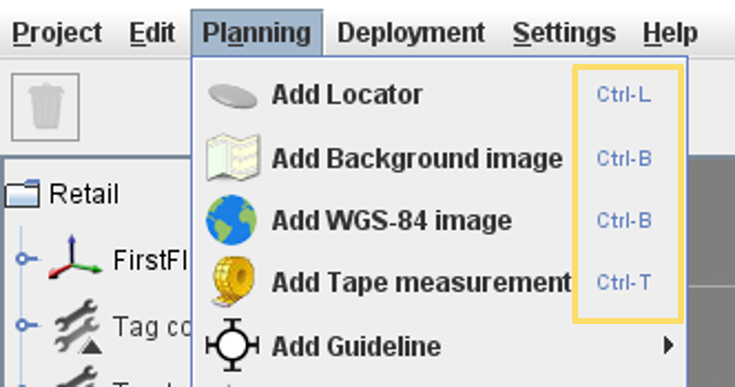735x387 pixels.
Task: Click the yellow tape measure icon
Action: click(233, 283)
